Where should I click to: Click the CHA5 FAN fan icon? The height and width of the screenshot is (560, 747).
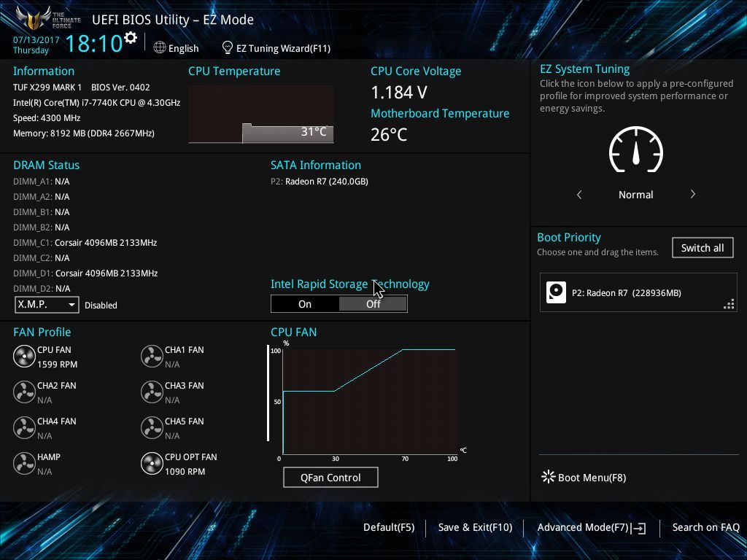(x=152, y=427)
